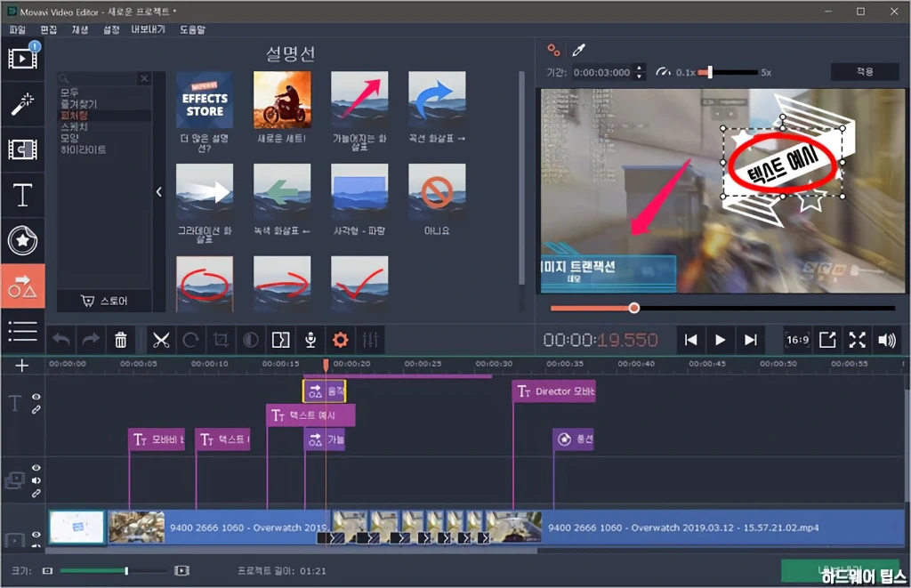Split clip with scissors tool
Viewport: 911px width, 588px height.
click(x=161, y=340)
